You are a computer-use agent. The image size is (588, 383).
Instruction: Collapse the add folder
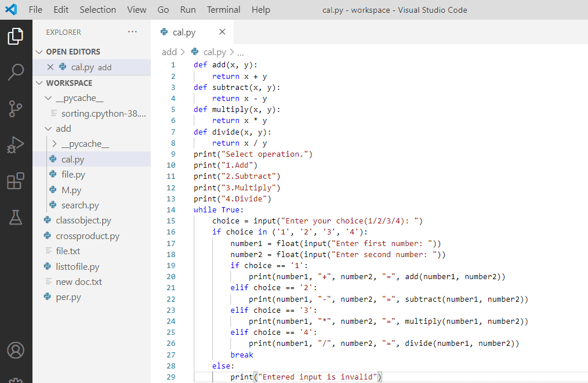point(49,129)
